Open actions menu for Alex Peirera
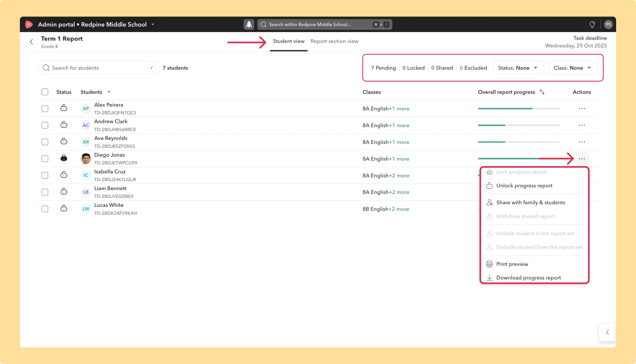 582,108
